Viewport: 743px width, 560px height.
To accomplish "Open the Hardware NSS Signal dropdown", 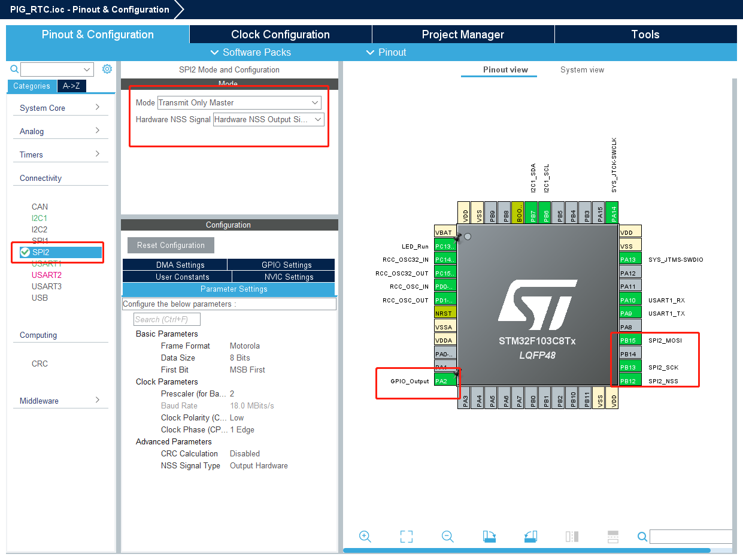I will pos(269,119).
